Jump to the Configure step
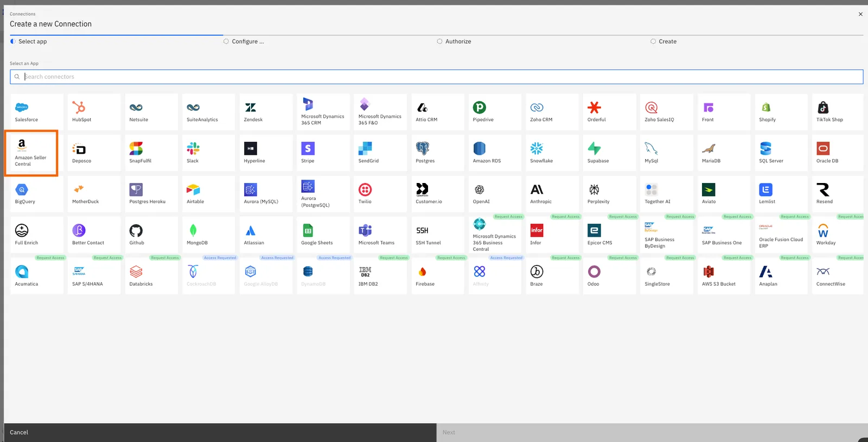The height and width of the screenshot is (442, 868). tap(244, 41)
